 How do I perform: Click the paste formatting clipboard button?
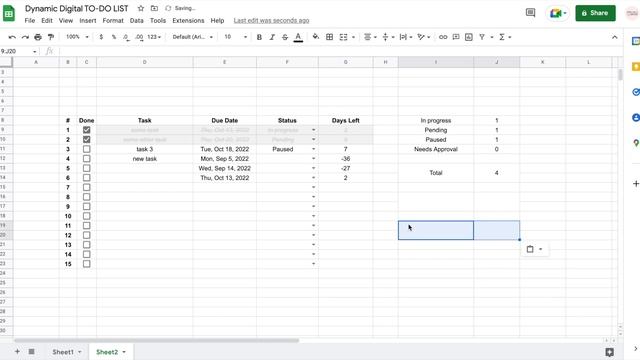pos(530,249)
